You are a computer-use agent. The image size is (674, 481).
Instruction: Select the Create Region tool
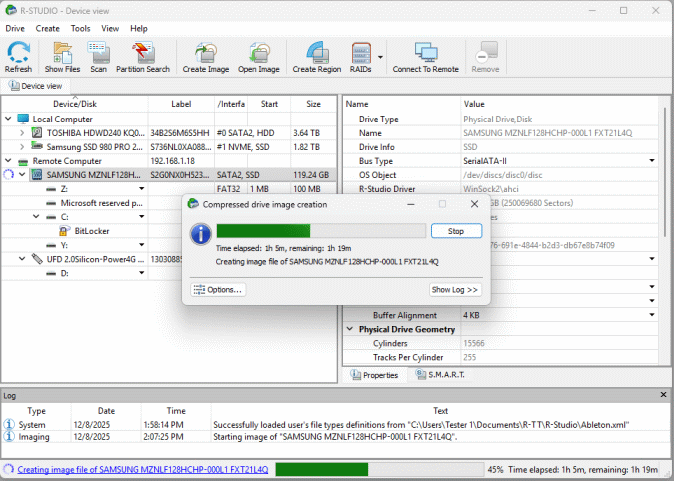click(x=316, y=57)
